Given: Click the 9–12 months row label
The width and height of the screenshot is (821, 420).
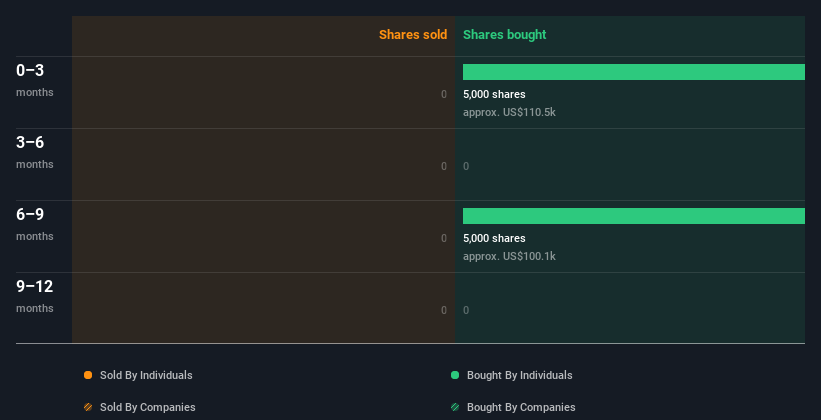Looking at the screenshot, I should [35, 296].
